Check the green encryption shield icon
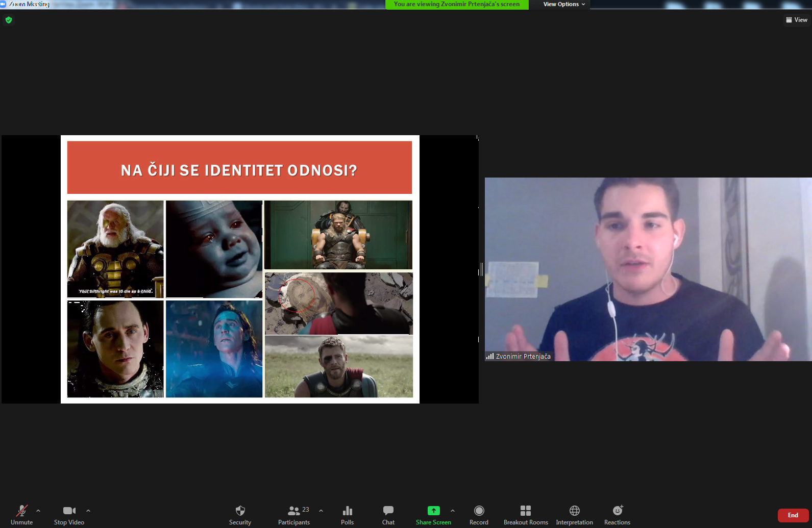 point(9,20)
